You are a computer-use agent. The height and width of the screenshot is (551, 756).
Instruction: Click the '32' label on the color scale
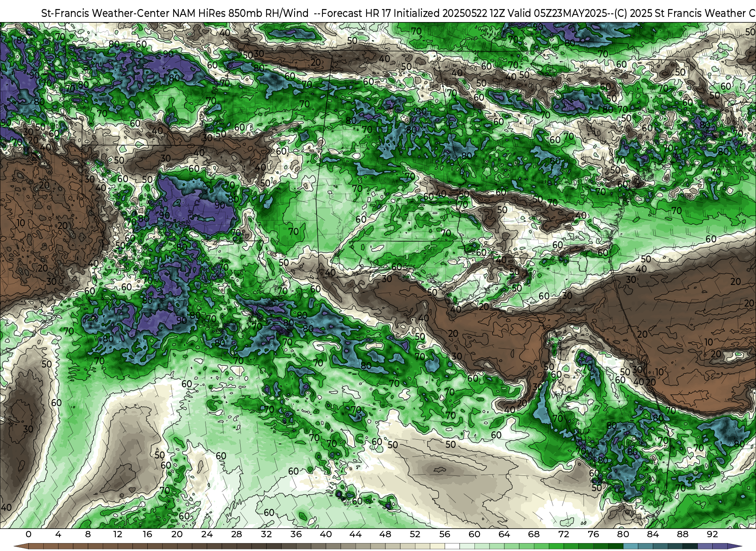click(266, 534)
